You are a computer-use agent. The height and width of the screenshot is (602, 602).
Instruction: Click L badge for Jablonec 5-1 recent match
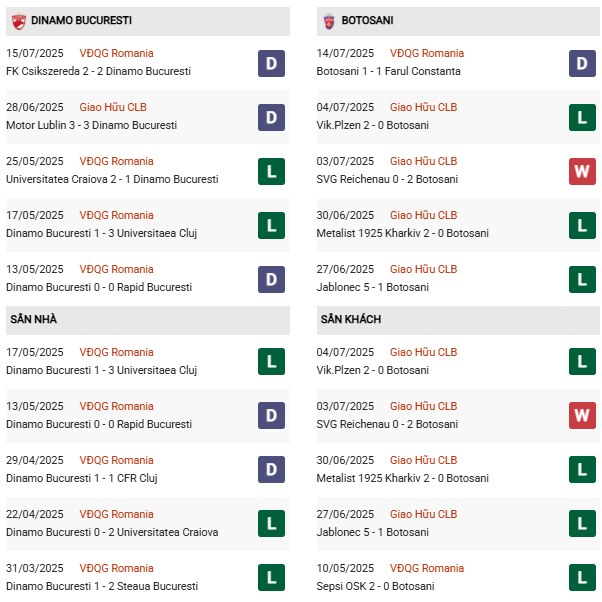582,280
